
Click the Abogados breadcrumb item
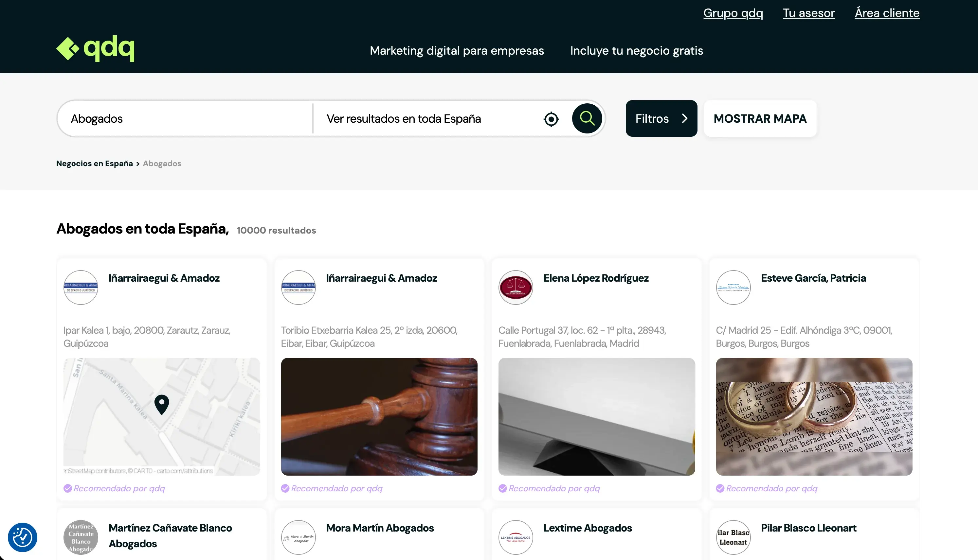[x=162, y=164]
